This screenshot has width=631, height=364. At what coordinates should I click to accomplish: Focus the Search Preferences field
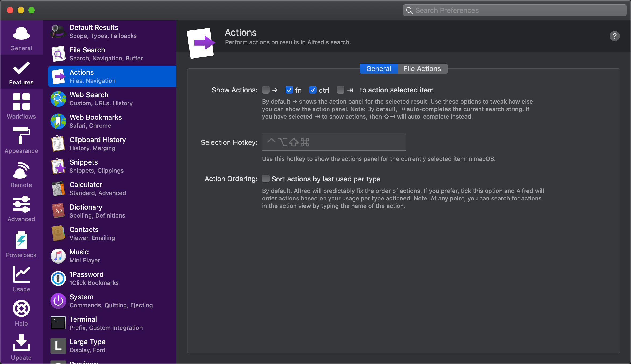[x=515, y=10]
